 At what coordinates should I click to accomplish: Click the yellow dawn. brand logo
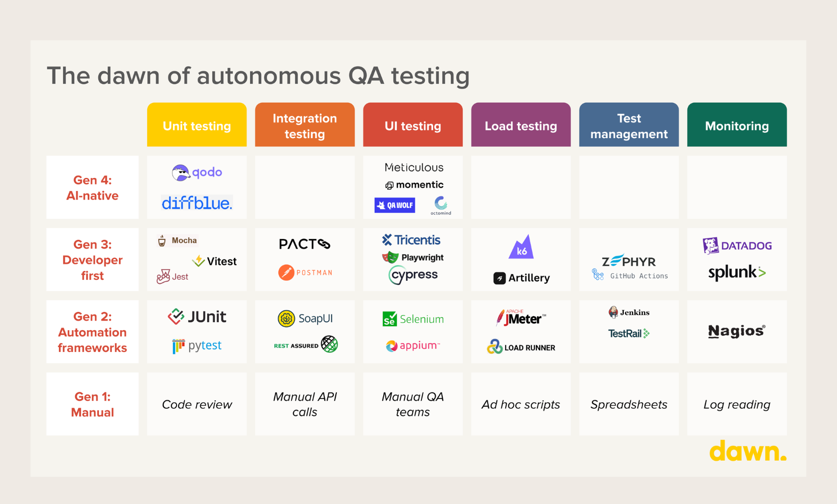[747, 451]
